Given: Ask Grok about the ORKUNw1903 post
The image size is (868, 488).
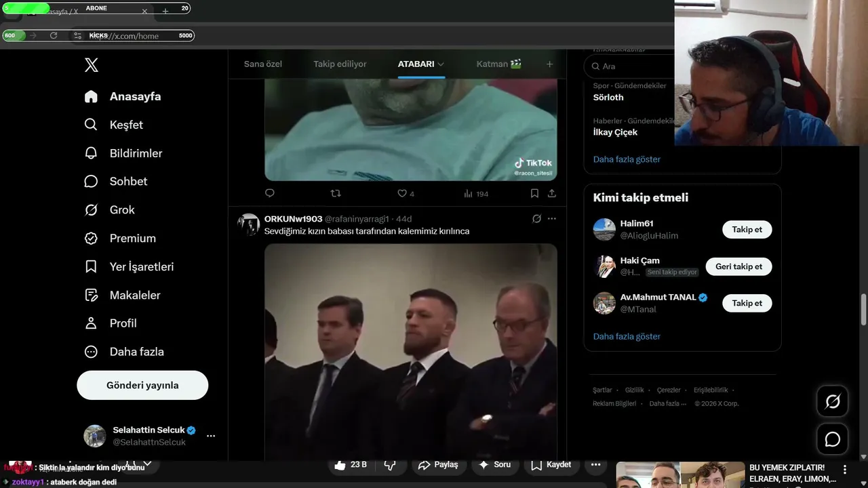Looking at the screenshot, I should coord(536,219).
